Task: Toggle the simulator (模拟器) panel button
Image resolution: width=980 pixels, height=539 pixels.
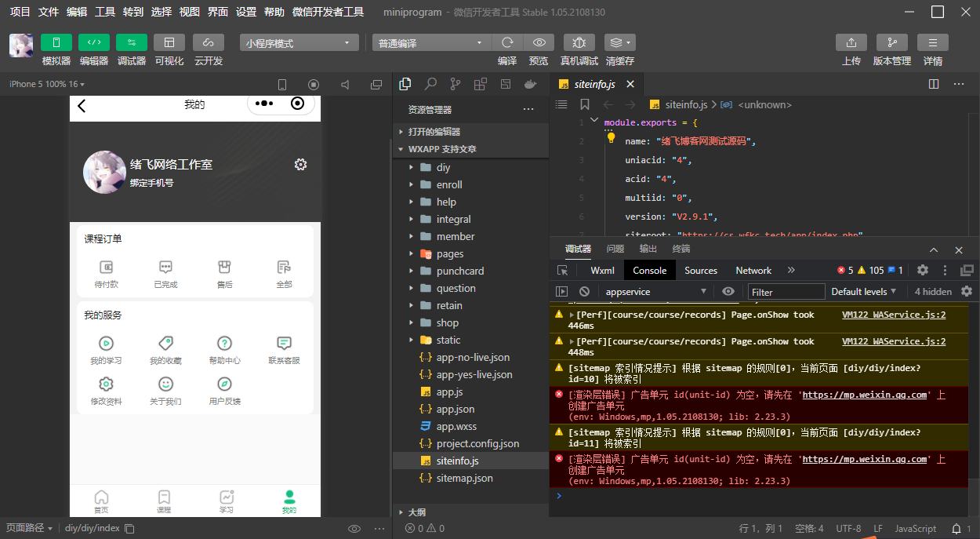Action: click(56, 42)
